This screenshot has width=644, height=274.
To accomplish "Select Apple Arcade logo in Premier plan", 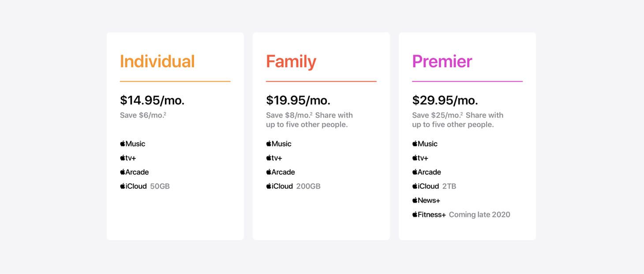I will pos(427,172).
